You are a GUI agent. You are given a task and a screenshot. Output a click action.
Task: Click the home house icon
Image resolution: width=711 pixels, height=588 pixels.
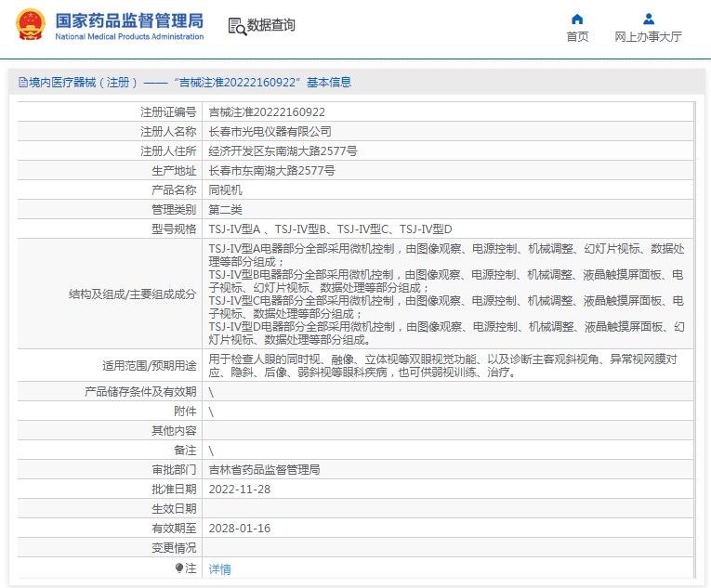(577, 19)
